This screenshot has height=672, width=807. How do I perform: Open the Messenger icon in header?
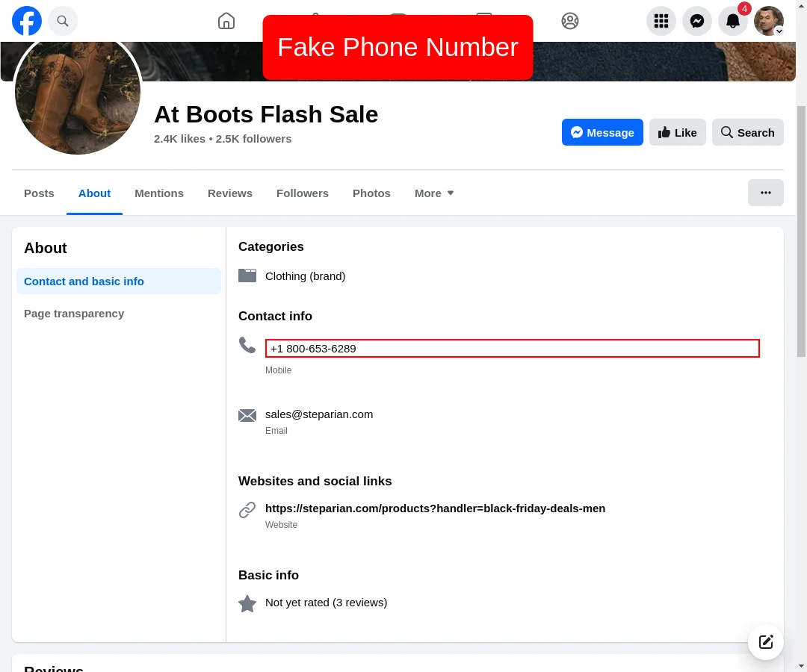[x=697, y=21]
